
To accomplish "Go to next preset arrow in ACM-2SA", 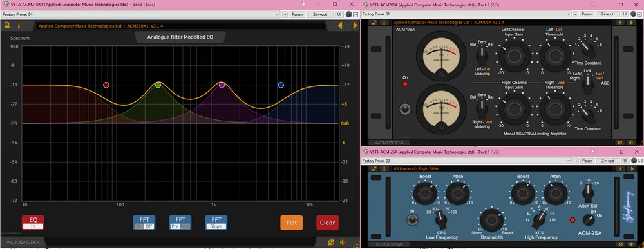I will 632,169.
